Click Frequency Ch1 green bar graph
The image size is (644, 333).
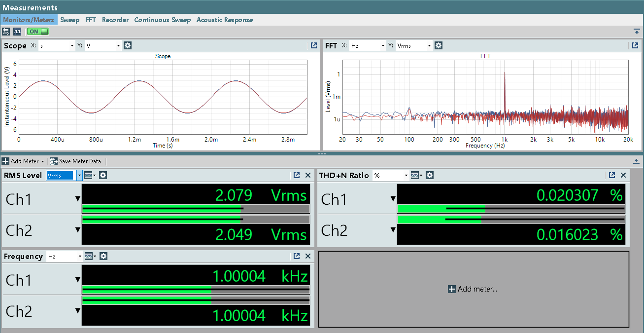(196, 290)
